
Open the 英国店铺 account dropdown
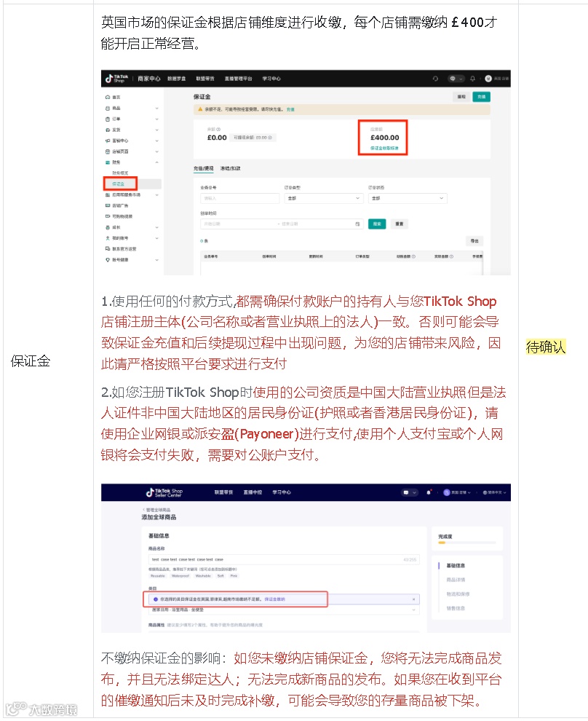point(457,492)
